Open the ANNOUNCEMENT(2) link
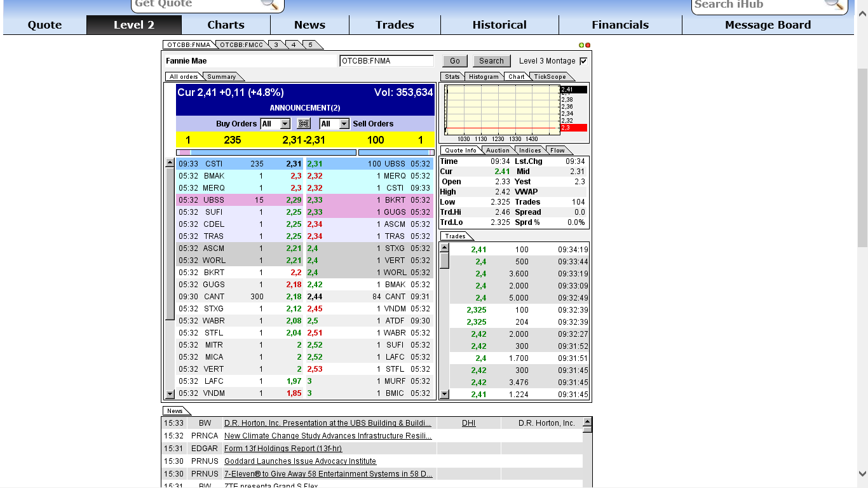This screenshot has width=868, height=488. tap(305, 107)
